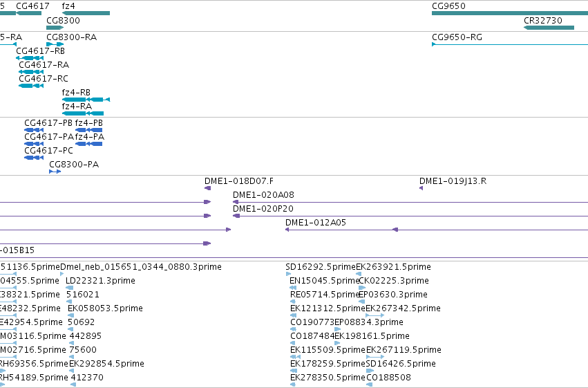Select EST EK292854.5prime
This screenshot has height=388, width=588.
tap(106, 364)
